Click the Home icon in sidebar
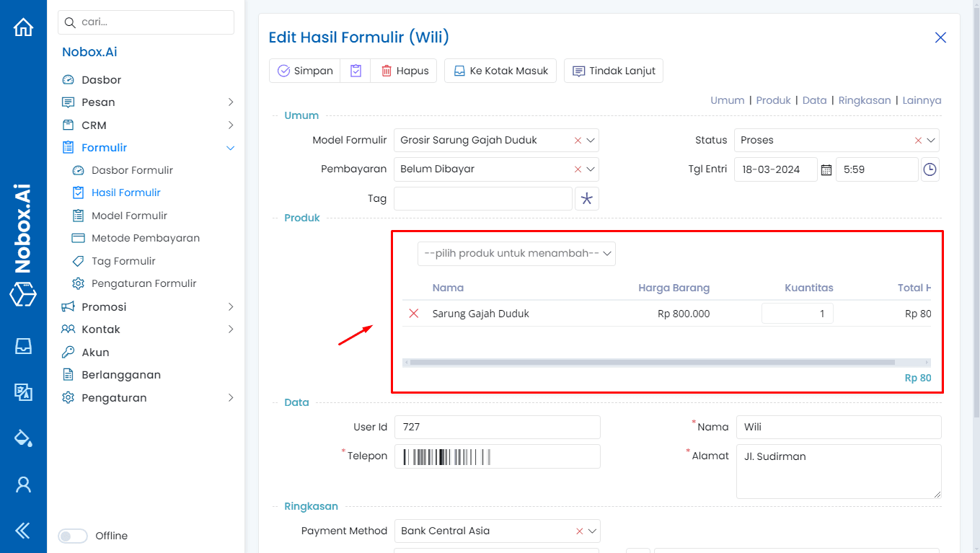The width and height of the screenshot is (980, 553). tap(23, 26)
